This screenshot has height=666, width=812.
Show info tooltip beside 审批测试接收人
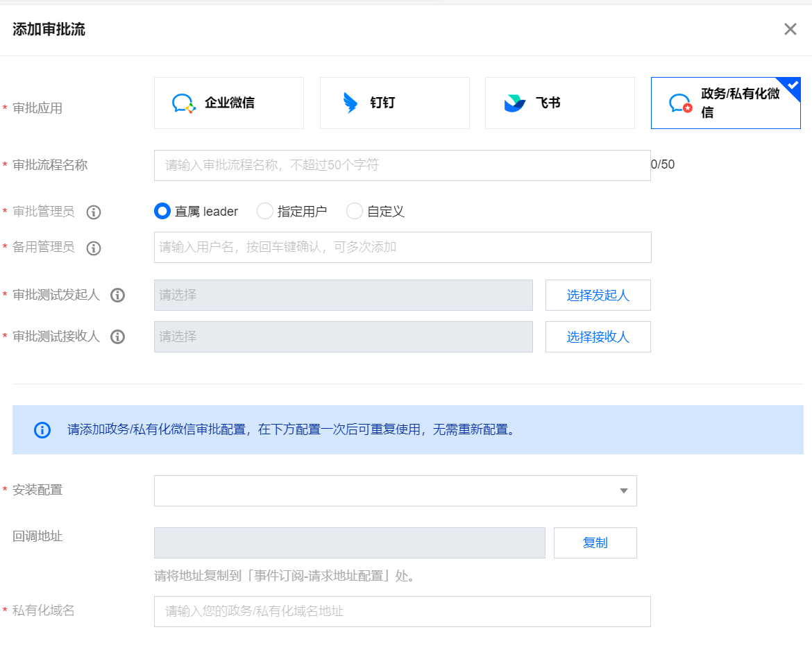tap(117, 337)
